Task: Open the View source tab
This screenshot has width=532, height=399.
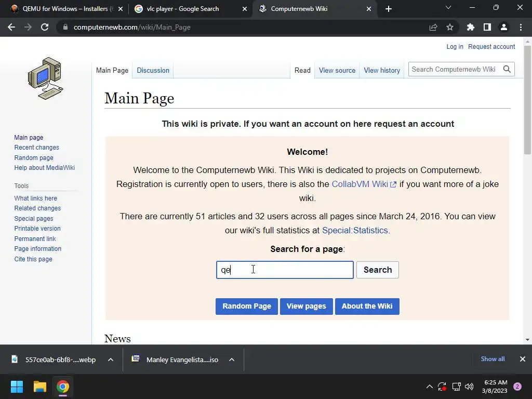Action: pyautogui.click(x=337, y=70)
